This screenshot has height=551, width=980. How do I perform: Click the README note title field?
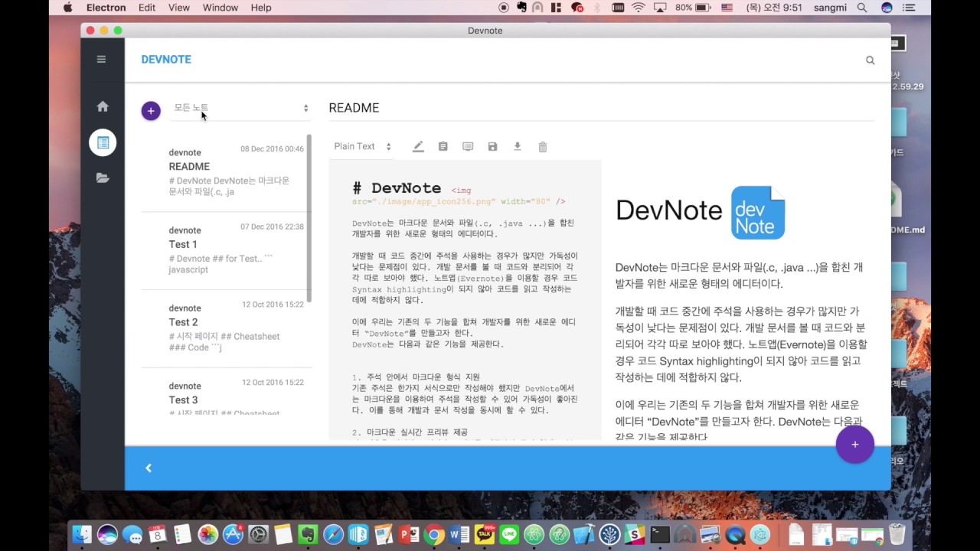point(601,108)
